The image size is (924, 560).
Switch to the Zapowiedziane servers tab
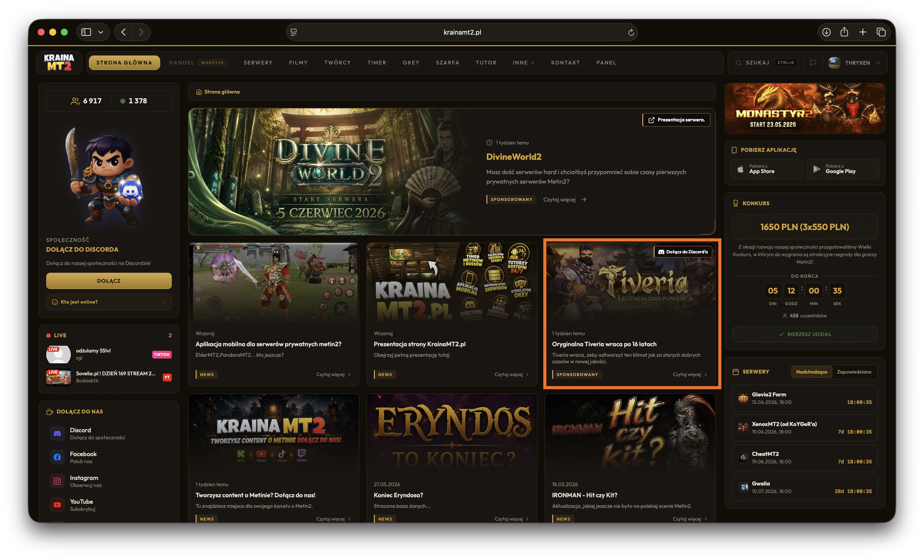854,372
